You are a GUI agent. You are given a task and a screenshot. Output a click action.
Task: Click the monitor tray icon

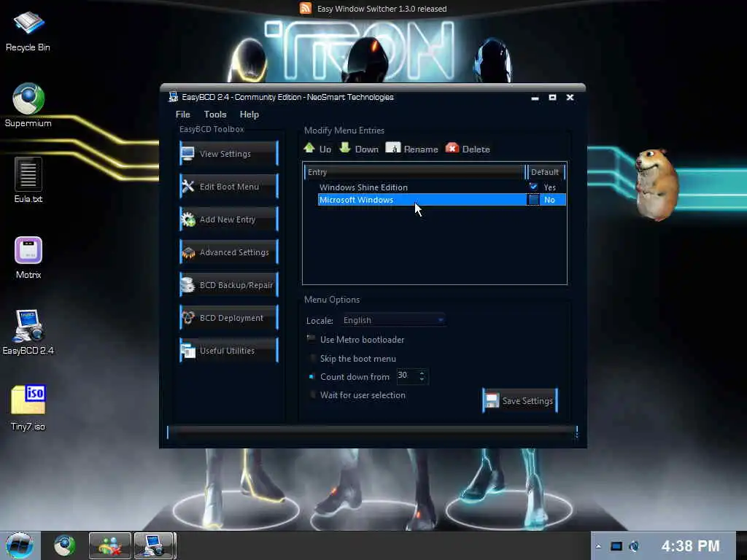616,546
